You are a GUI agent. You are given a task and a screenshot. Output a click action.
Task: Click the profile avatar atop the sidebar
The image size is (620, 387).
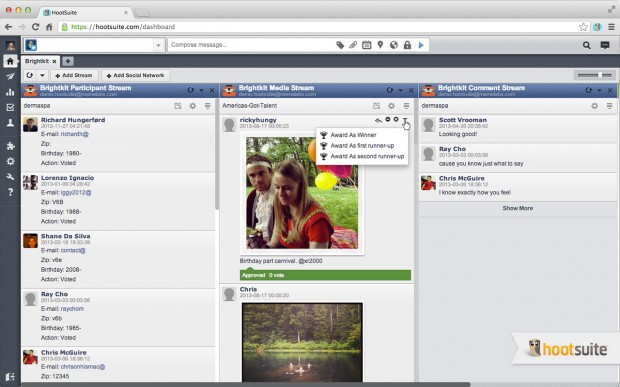10,45
